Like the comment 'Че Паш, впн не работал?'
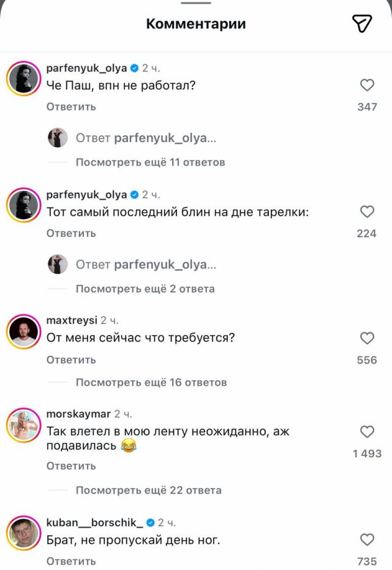The image size is (392, 570). (x=367, y=85)
